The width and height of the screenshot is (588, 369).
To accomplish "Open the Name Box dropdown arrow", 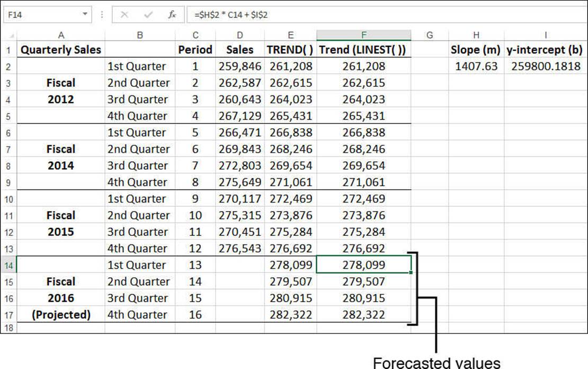I will 85,14.
